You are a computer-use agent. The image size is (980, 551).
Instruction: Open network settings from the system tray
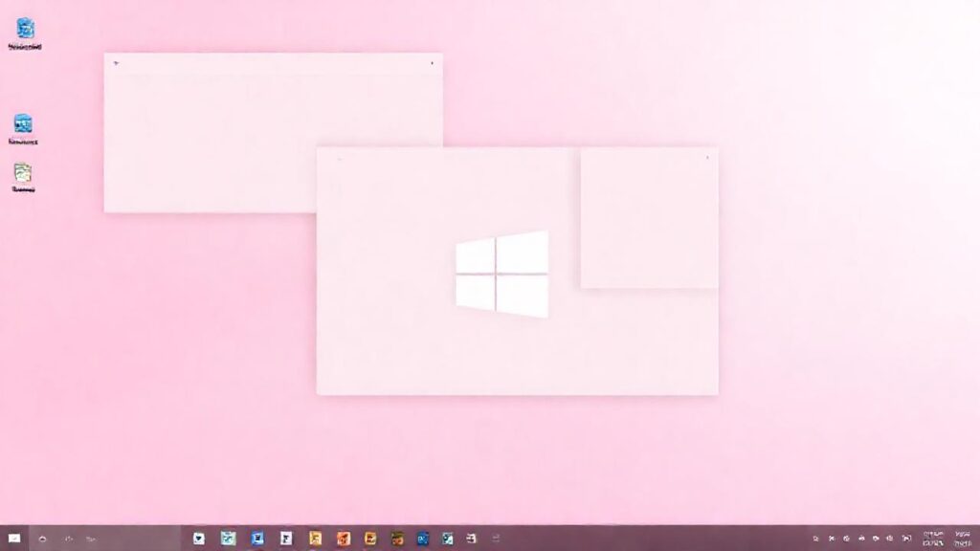point(862,538)
